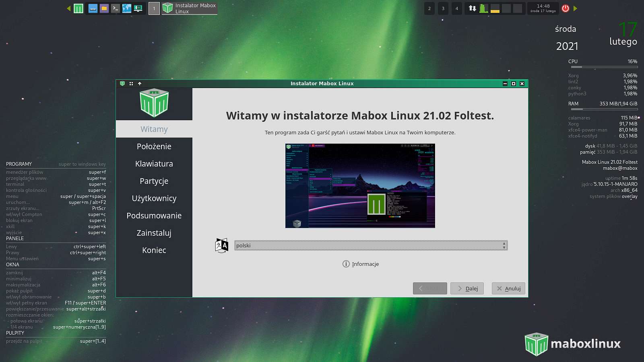Click the teal monitor icon in panel

point(138,8)
